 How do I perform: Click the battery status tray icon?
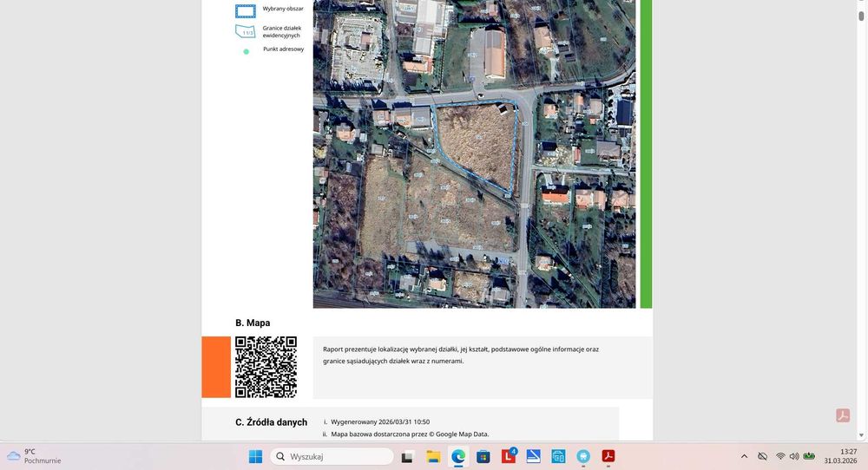click(809, 456)
